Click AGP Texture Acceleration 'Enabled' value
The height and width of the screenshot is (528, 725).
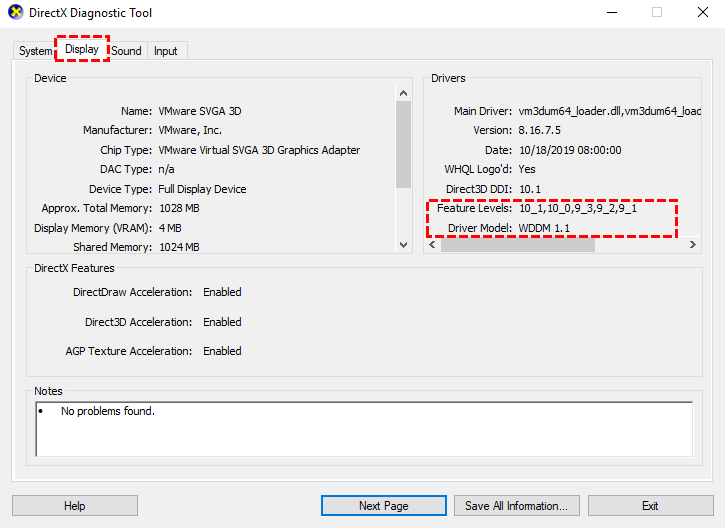(x=222, y=351)
